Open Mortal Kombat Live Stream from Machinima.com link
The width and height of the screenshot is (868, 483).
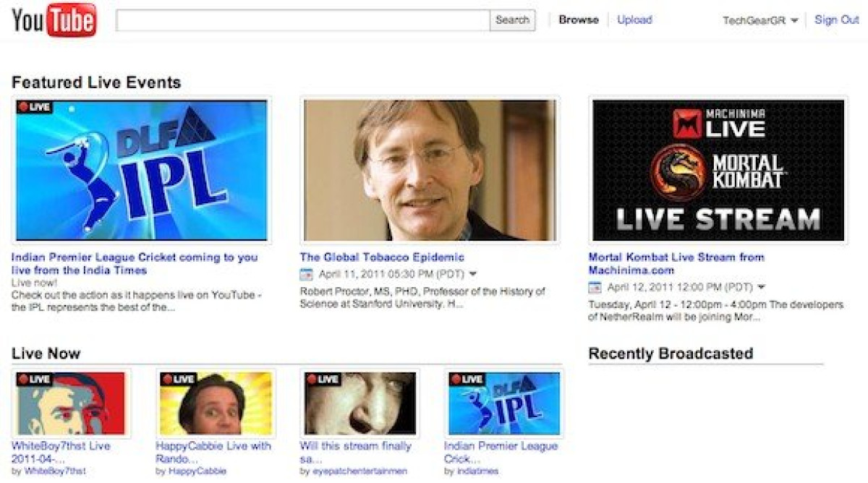coord(676,264)
